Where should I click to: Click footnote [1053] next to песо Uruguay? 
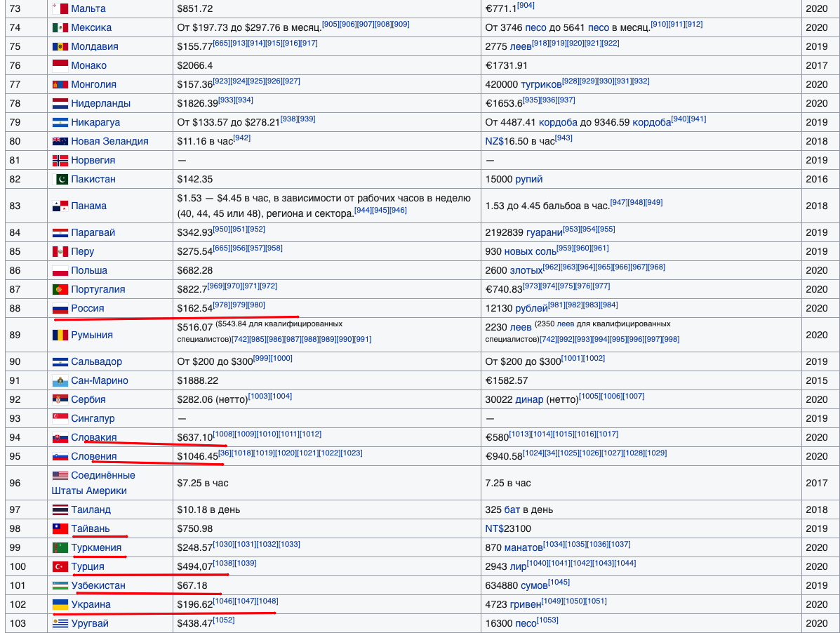coord(547,620)
